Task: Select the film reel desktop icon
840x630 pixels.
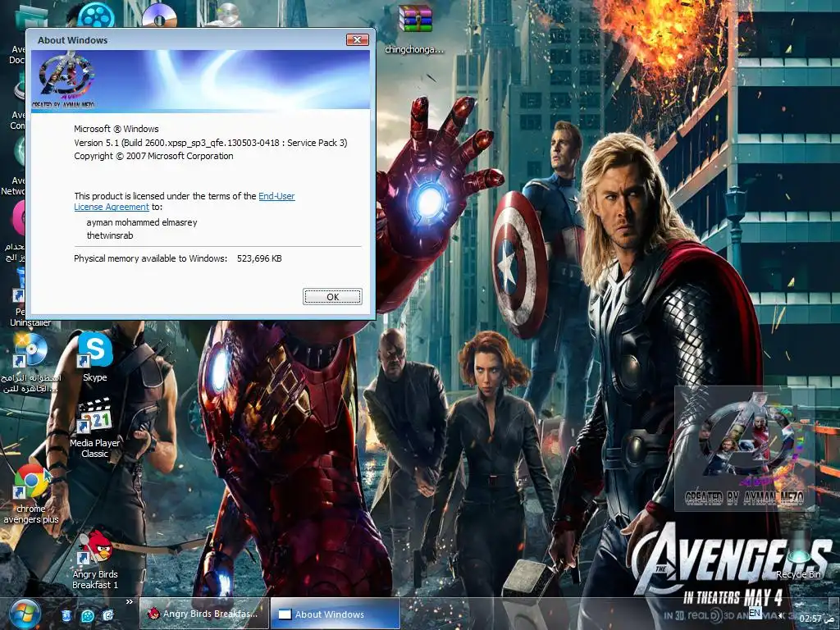Action: (96, 15)
